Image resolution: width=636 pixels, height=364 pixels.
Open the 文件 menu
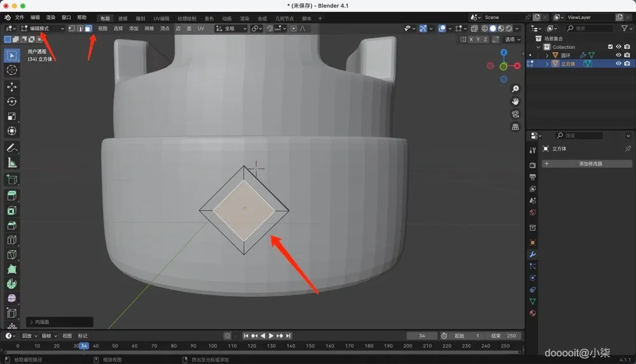pyautogui.click(x=20, y=18)
